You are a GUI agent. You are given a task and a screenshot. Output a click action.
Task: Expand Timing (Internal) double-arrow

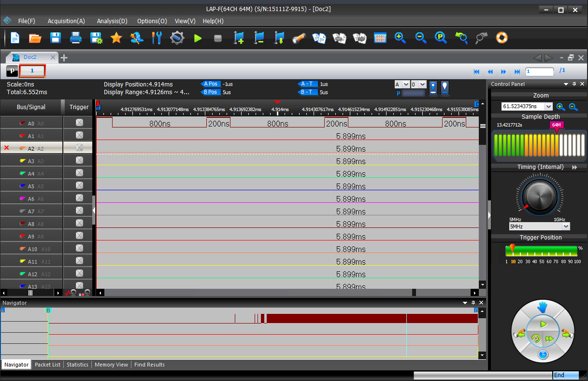[574, 167]
